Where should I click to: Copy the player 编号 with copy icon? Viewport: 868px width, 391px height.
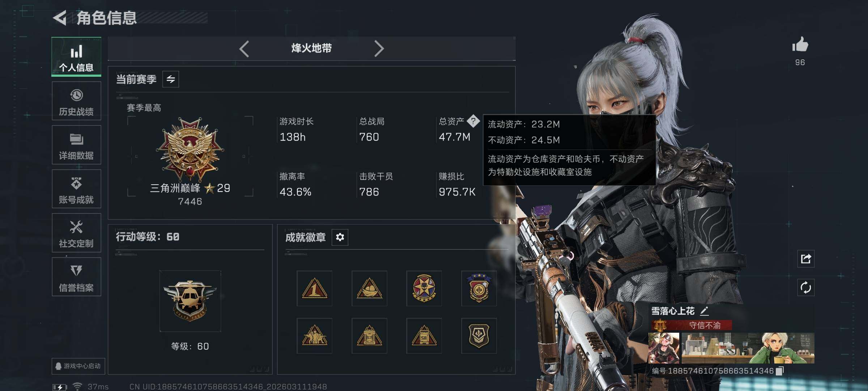pos(780,371)
